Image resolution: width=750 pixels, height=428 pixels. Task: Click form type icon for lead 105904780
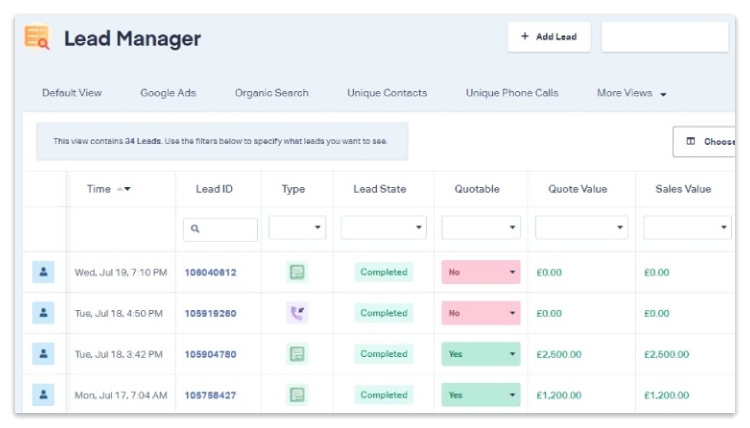(296, 354)
